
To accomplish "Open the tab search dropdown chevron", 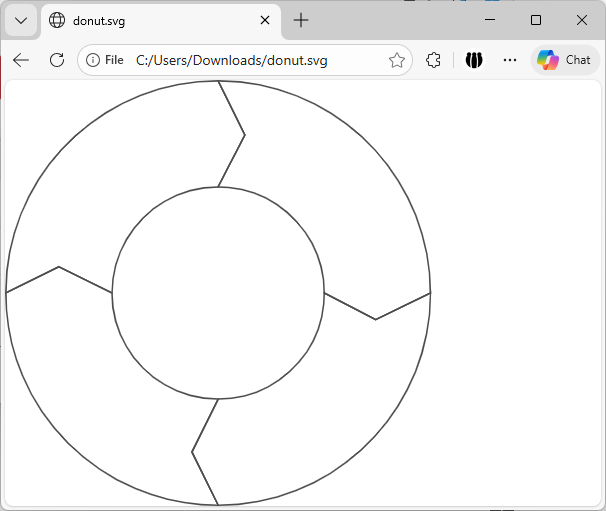I will pyautogui.click(x=21, y=20).
